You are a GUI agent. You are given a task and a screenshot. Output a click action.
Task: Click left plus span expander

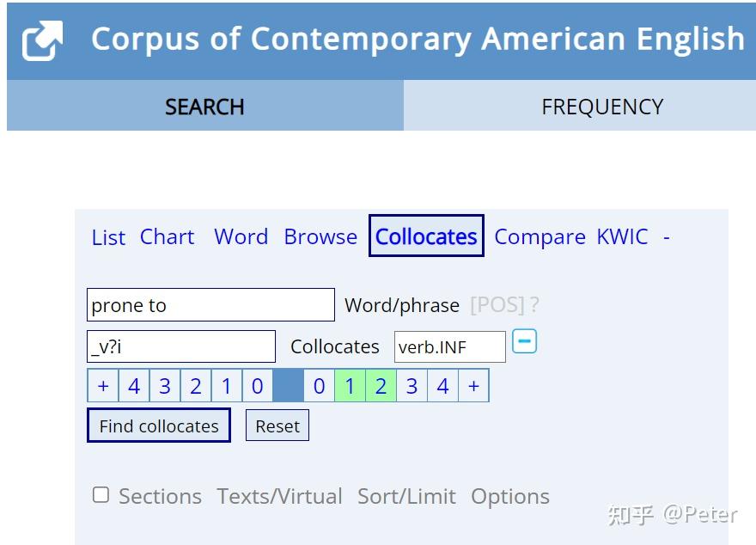pyautogui.click(x=103, y=386)
